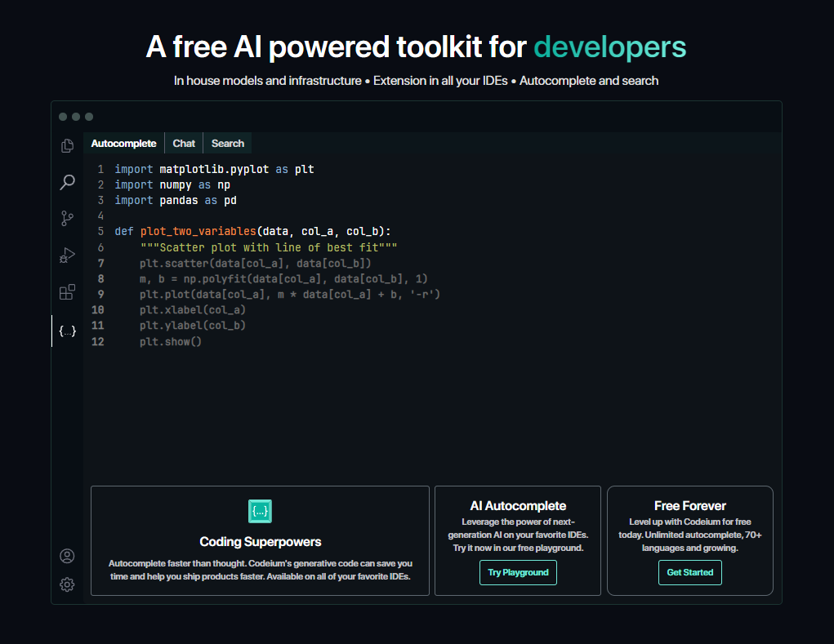
Task: Click the Coding Superpowers heading
Action: point(260,541)
